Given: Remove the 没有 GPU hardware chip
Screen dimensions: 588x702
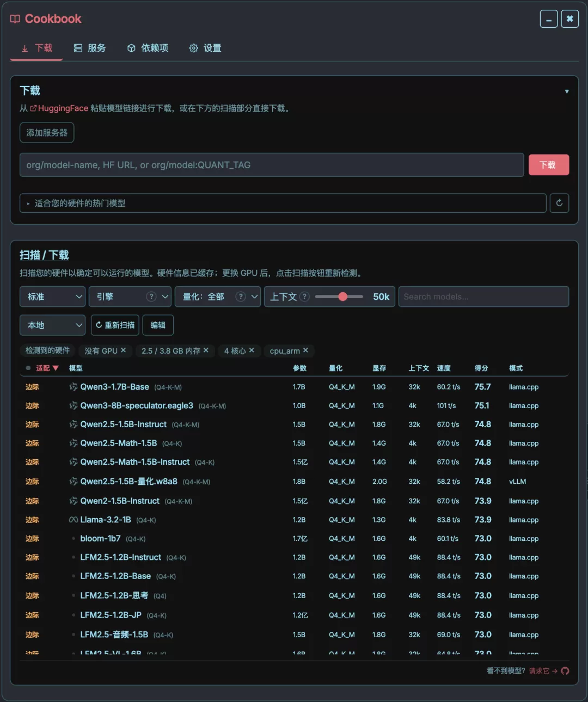Looking at the screenshot, I should (124, 350).
